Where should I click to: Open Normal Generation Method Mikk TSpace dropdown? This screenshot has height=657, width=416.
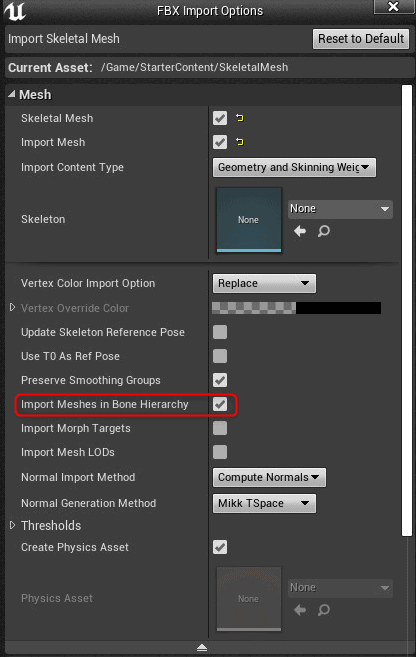(264, 503)
